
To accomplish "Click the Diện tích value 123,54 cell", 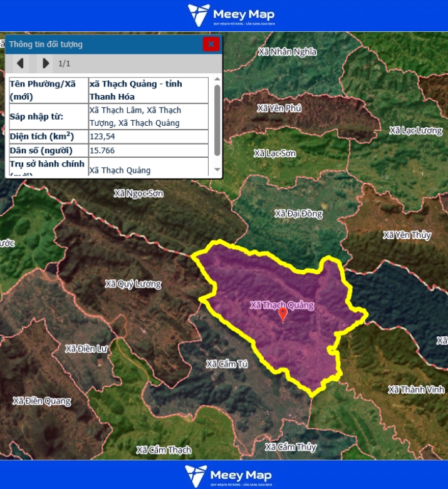I will (x=148, y=136).
